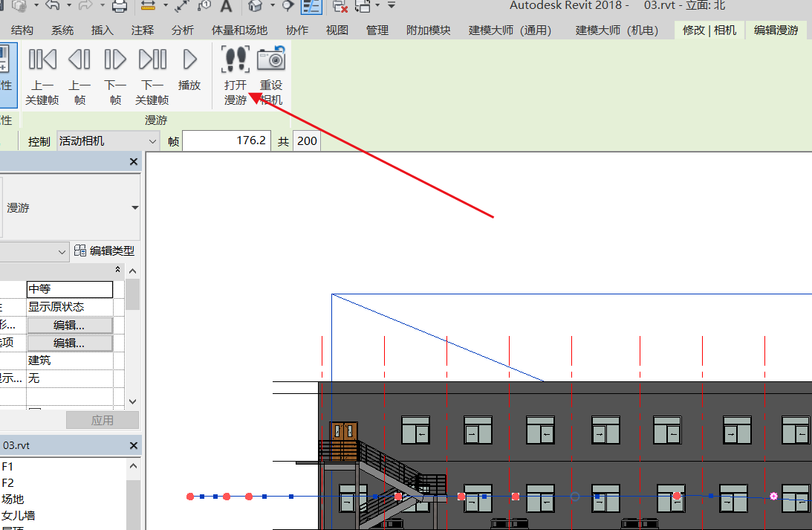Toggle the Thin Lines icon in quick toolbar
The height and width of the screenshot is (530, 812).
pos(311,7)
